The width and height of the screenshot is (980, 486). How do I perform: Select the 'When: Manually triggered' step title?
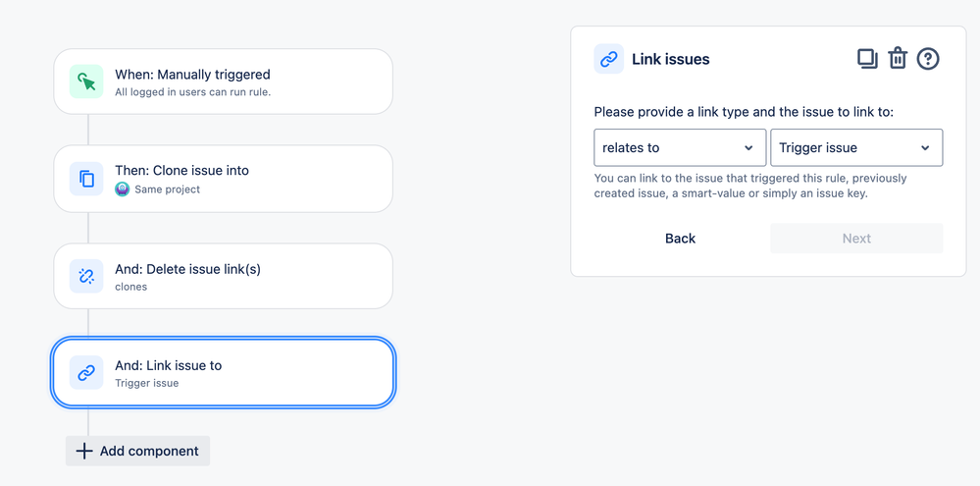coord(192,75)
